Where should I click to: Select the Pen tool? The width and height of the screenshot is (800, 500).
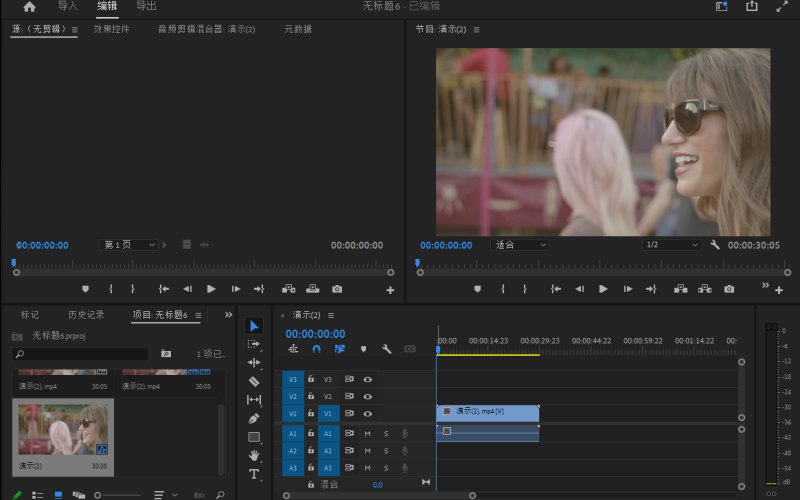point(254,418)
